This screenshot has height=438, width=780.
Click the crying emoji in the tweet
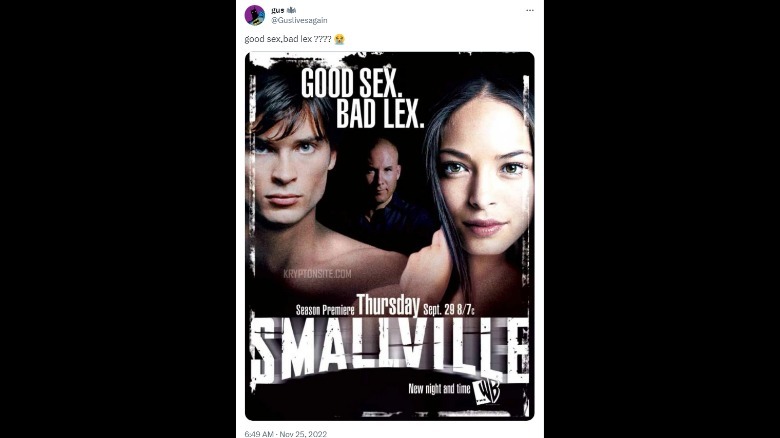pyautogui.click(x=339, y=39)
